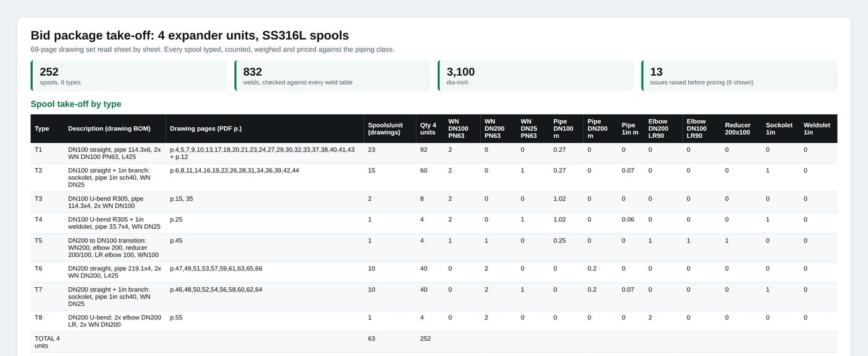This screenshot has height=356, width=868.
Task: Click T2 quantity value '60'
Action: [423, 170]
